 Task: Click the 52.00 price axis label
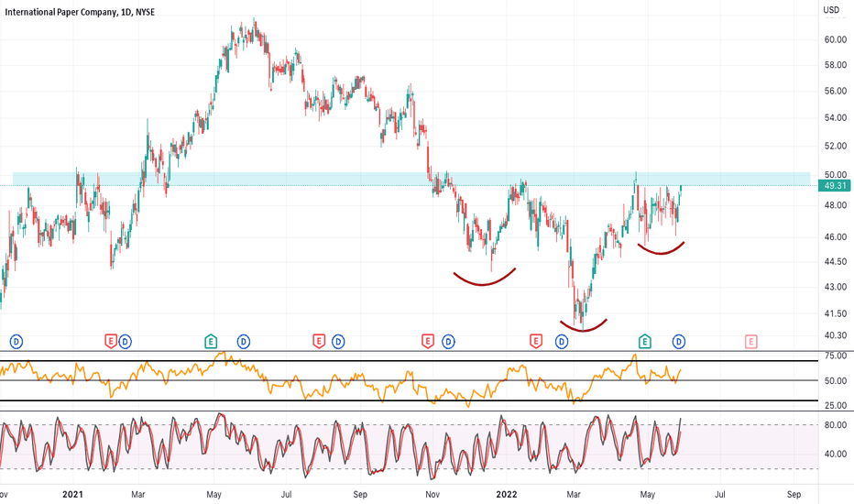pyautogui.click(x=836, y=146)
